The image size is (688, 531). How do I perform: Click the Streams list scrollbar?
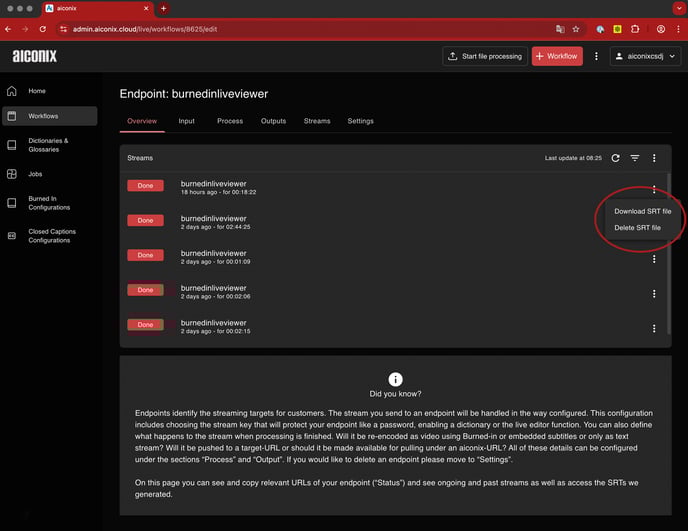tap(669, 254)
